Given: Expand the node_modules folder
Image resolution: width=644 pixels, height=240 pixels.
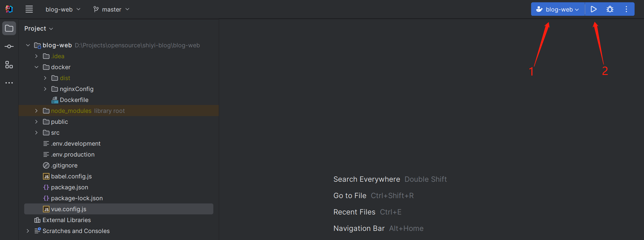Looking at the screenshot, I should coord(36,111).
